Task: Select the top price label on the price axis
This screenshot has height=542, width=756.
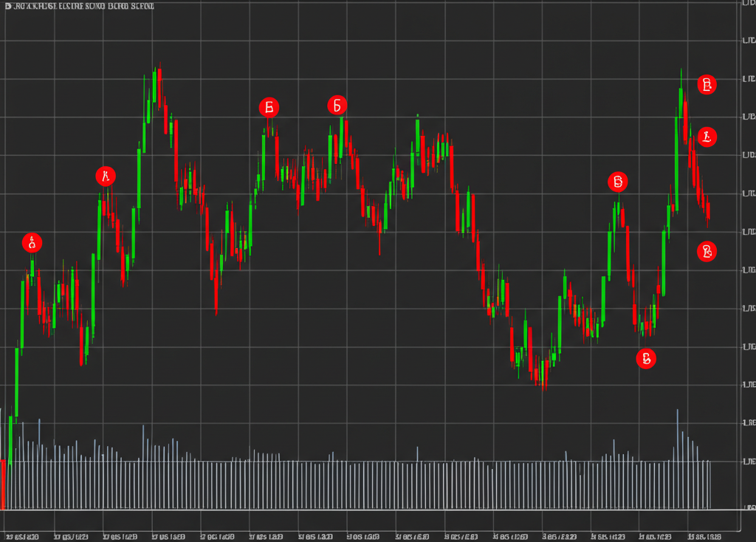Action: (748, 3)
